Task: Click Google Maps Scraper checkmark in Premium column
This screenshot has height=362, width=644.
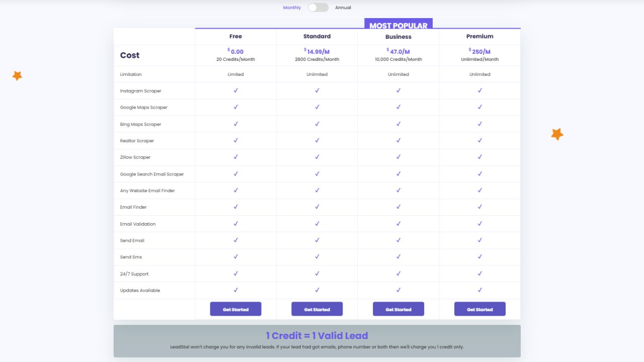Action: [x=479, y=107]
